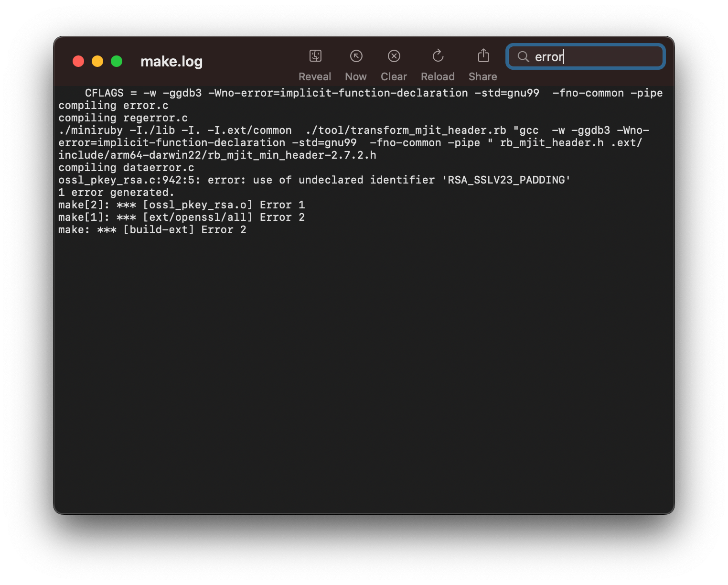The width and height of the screenshot is (728, 585).
Task: Click the 'Share' text label
Action: (482, 76)
